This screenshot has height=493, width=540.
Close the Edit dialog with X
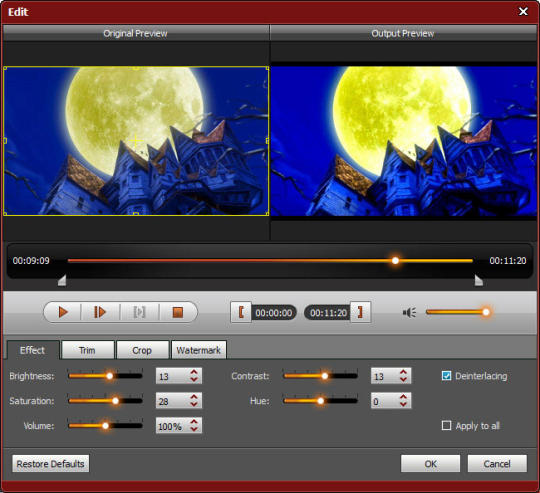(523, 12)
